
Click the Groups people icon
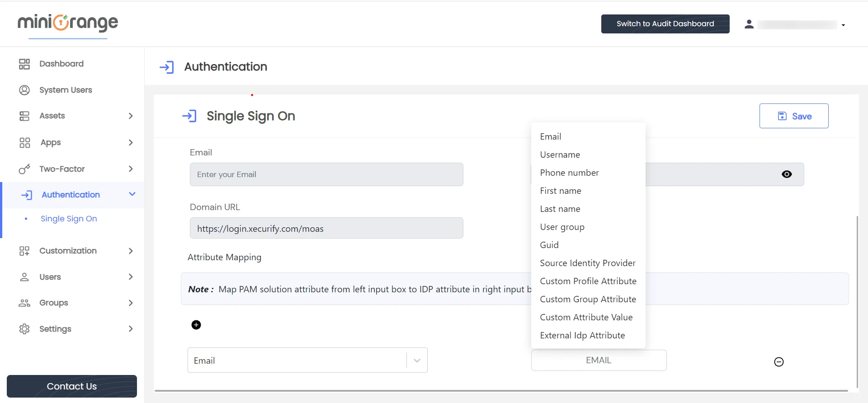24,303
